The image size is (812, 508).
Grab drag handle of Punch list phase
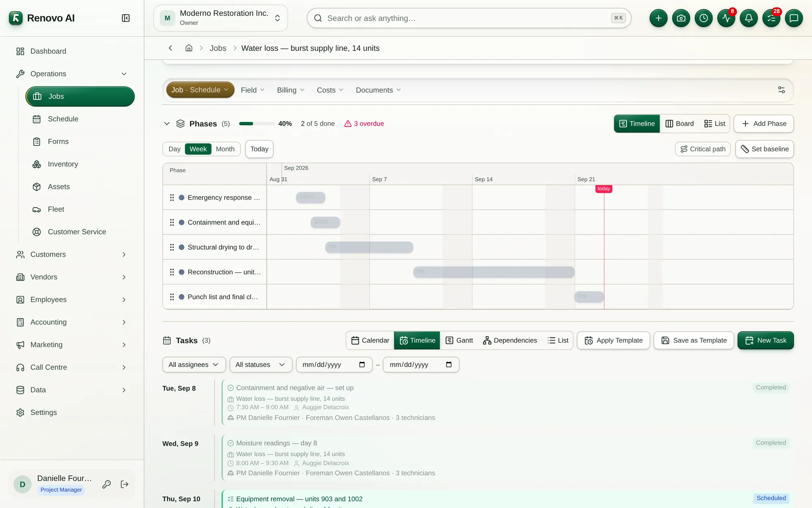point(172,297)
